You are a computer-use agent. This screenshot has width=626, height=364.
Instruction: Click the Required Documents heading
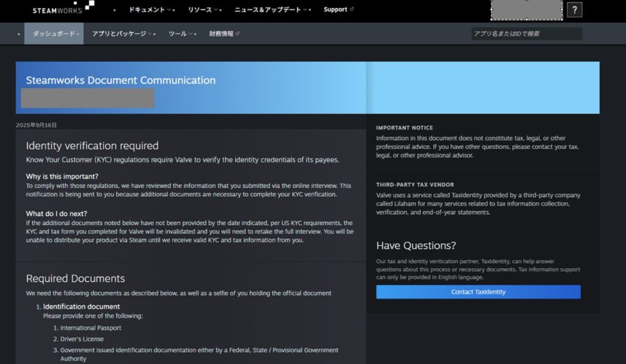coord(75,278)
